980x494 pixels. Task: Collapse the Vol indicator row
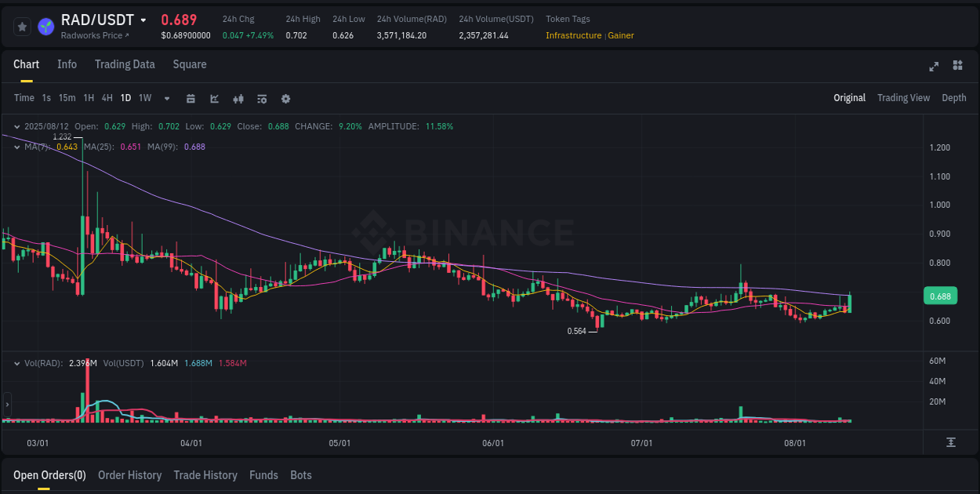pos(16,363)
